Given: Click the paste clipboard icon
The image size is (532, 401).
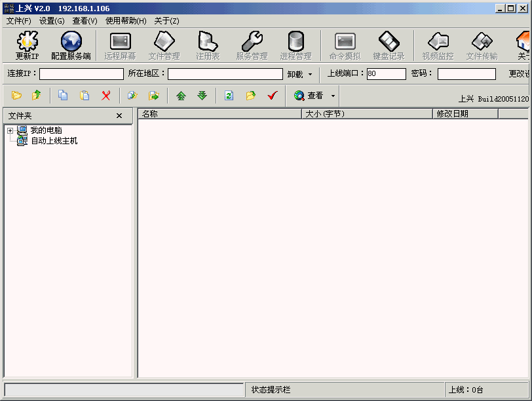Looking at the screenshot, I should 85,96.
